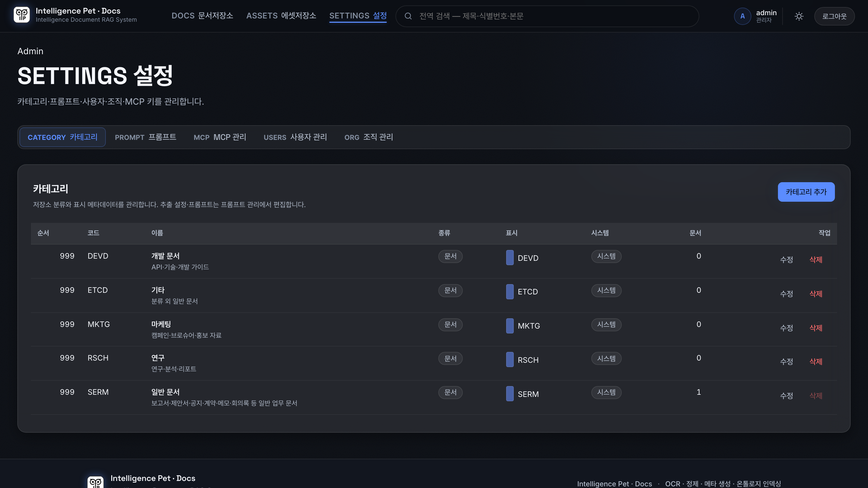The image size is (868, 488).
Task: Click the 코드 column header
Action: pos(93,233)
